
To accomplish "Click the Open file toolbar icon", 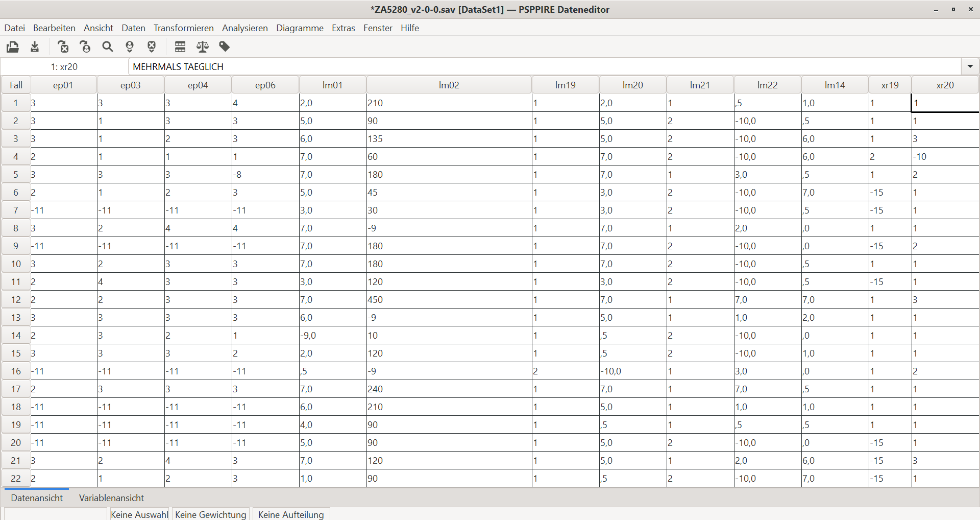I will 13,47.
